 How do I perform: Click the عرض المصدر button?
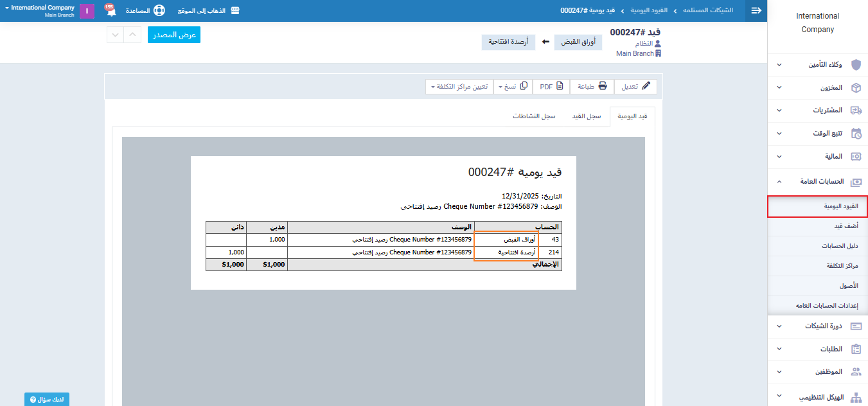(174, 35)
